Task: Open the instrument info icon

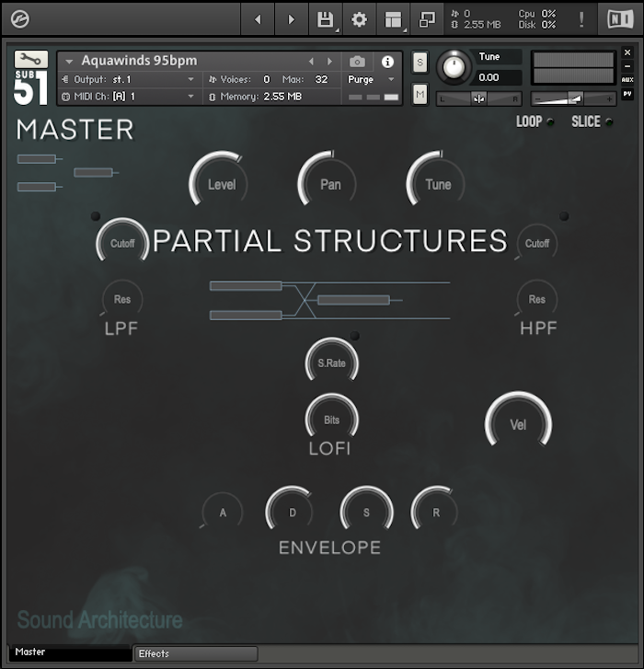Action: [387, 62]
